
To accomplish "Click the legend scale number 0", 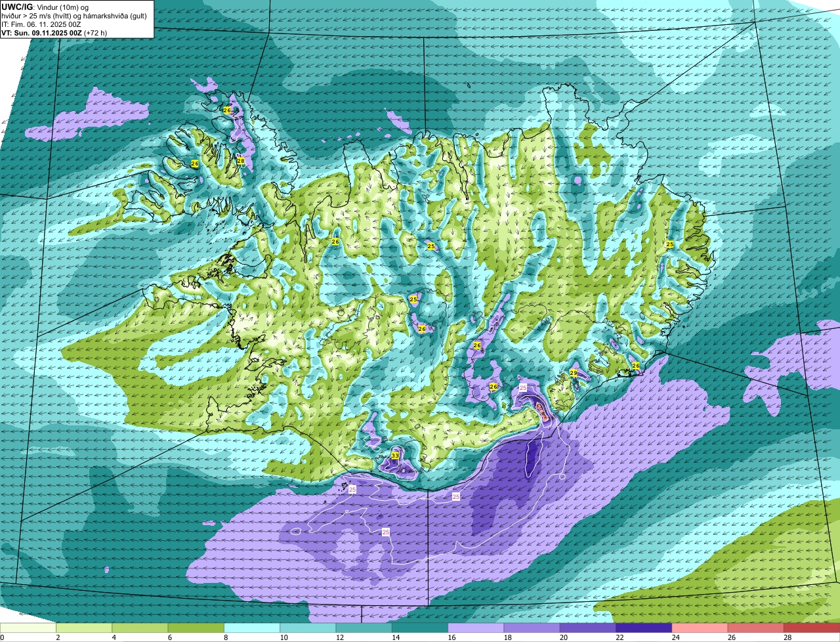I will pyautogui.click(x=3, y=637).
